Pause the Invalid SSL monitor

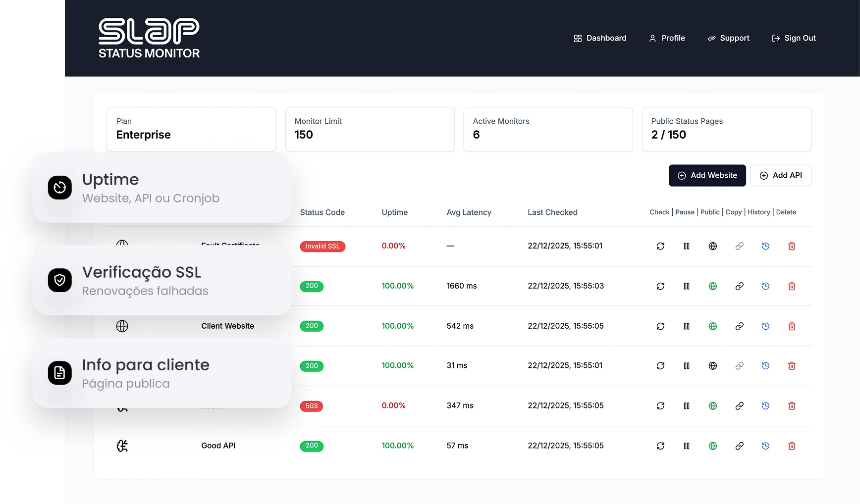click(687, 246)
